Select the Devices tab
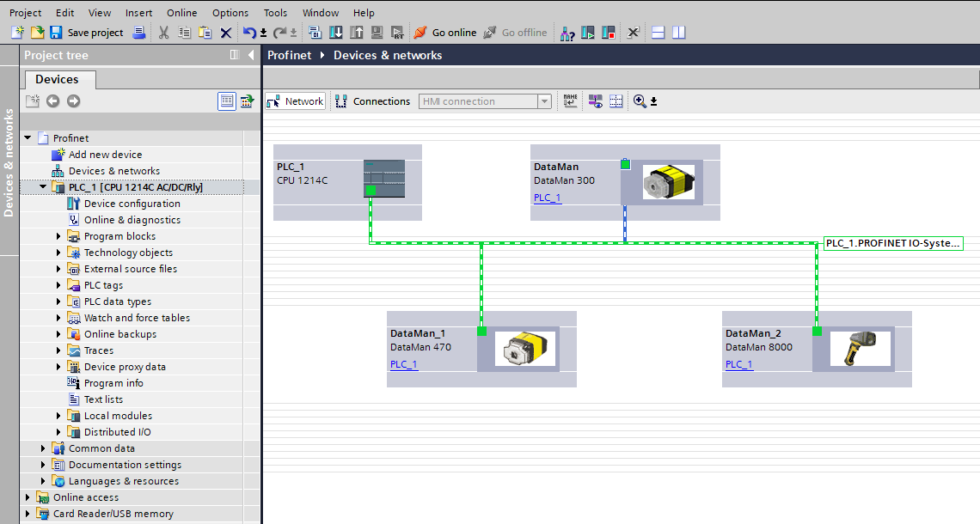This screenshot has width=980, height=524. (x=57, y=79)
